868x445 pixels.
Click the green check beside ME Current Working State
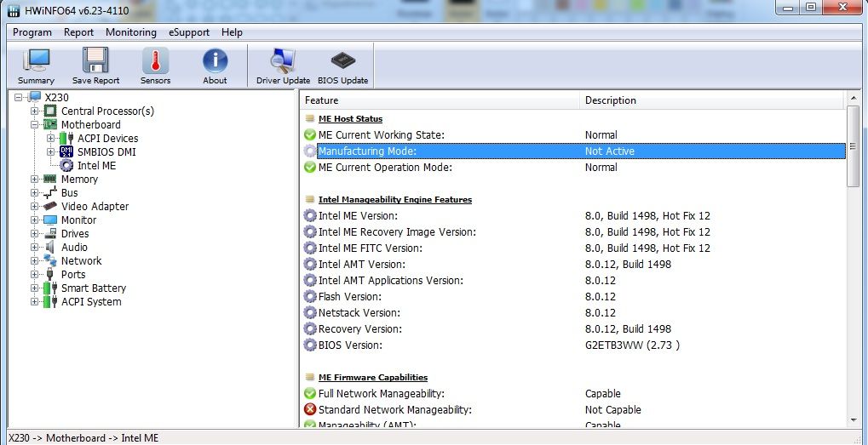click(x=310, y=135)
